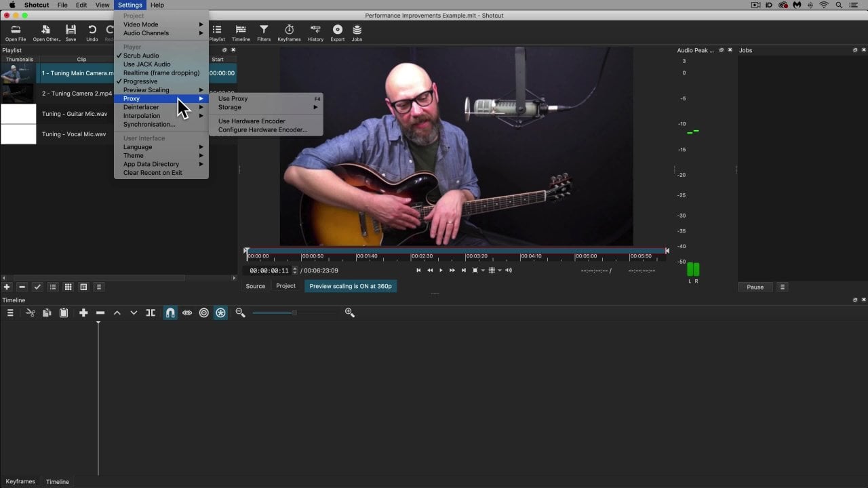Expand the Preview Scaling submenu

click(146, 90)
